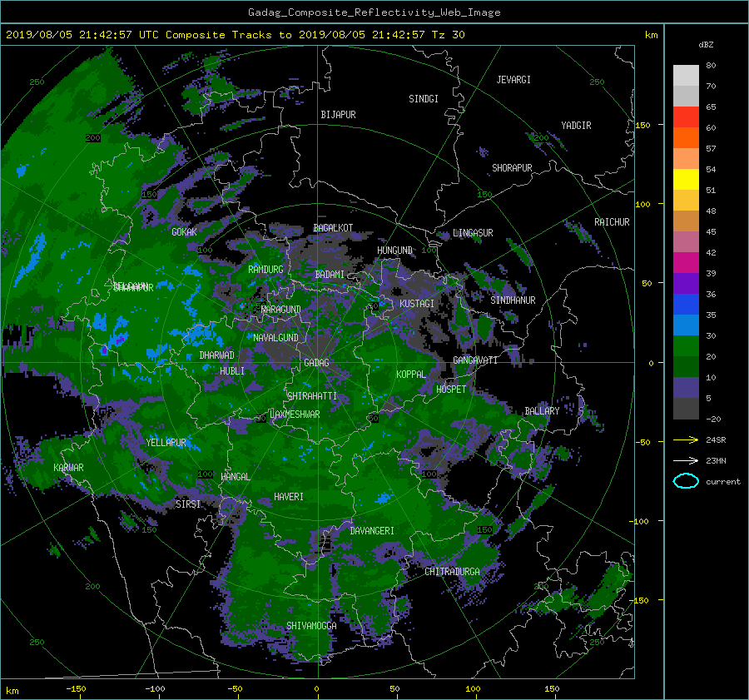
Task: Click the Gadag_Composite_Reflectivity_Web_Image title
Action: click(x=374, y=12)
